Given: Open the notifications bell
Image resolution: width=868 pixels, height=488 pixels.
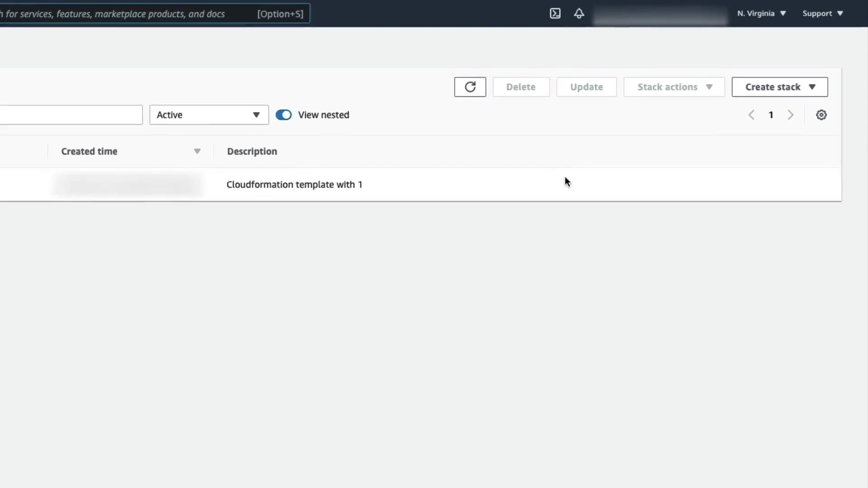Looking at the screenshot, I should (x=579, y=14).
